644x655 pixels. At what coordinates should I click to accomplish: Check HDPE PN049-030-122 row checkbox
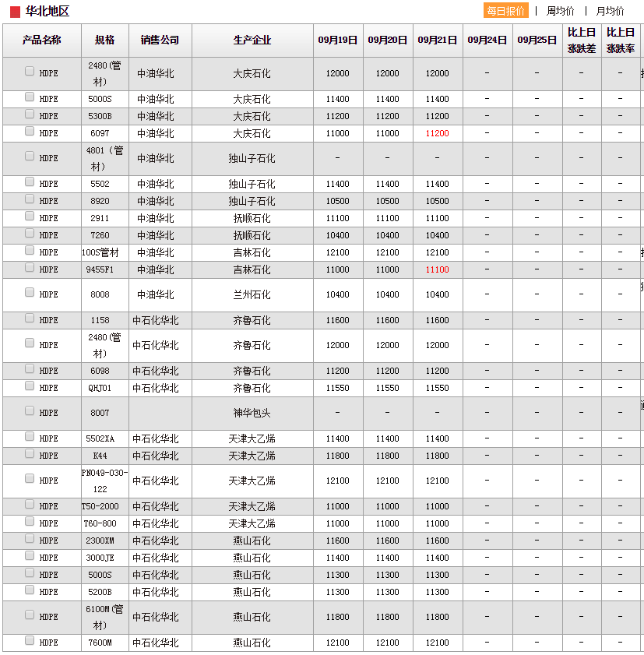[x=30, y=478]
